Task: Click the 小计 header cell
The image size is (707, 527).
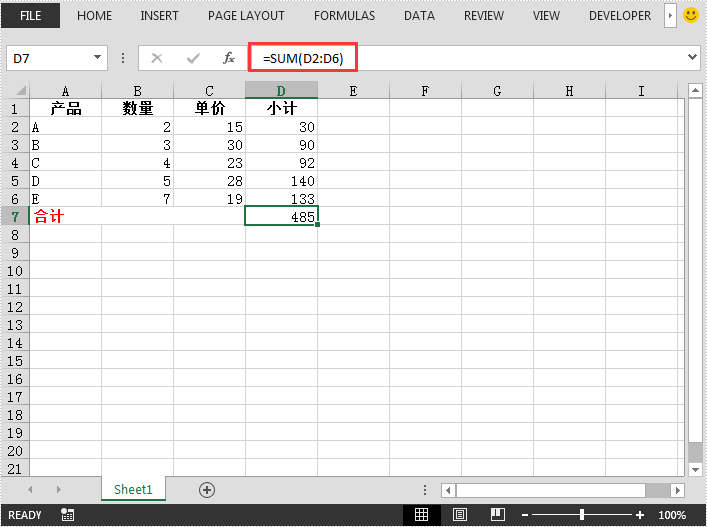Action: [281, 108]
